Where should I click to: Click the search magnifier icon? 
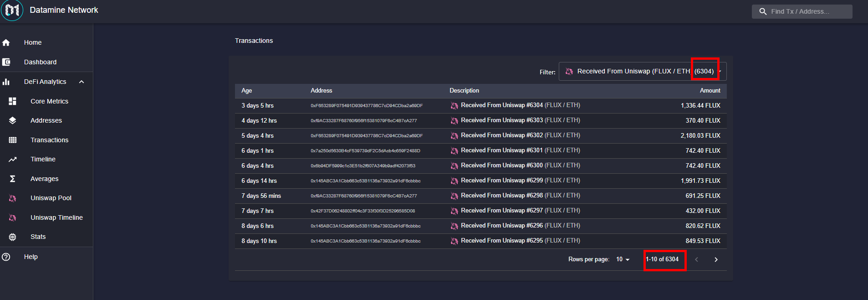tap(763, 11)
